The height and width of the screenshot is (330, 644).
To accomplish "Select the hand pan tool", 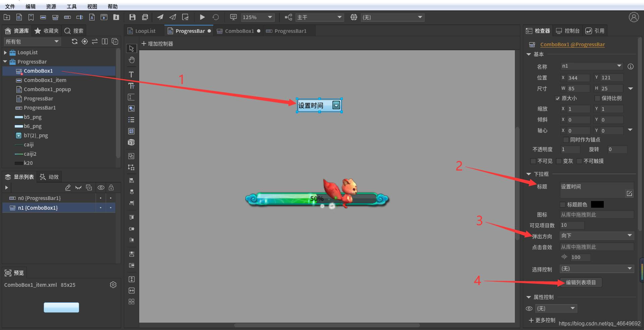I will pyautogui.click(x=131, y=60).
